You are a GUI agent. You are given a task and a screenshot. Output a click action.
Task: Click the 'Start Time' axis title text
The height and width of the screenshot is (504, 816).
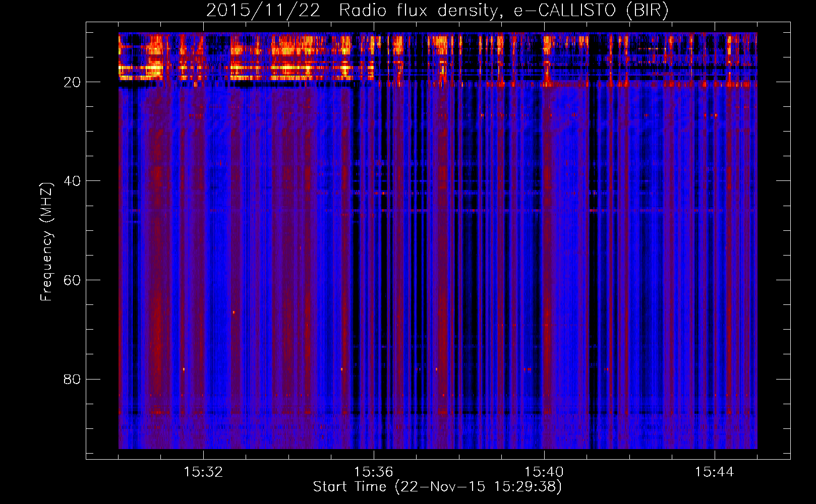tap(349, 487)
